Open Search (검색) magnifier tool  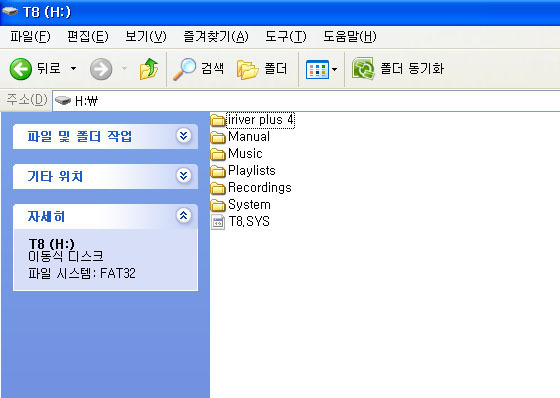click(x=198, y=69)
